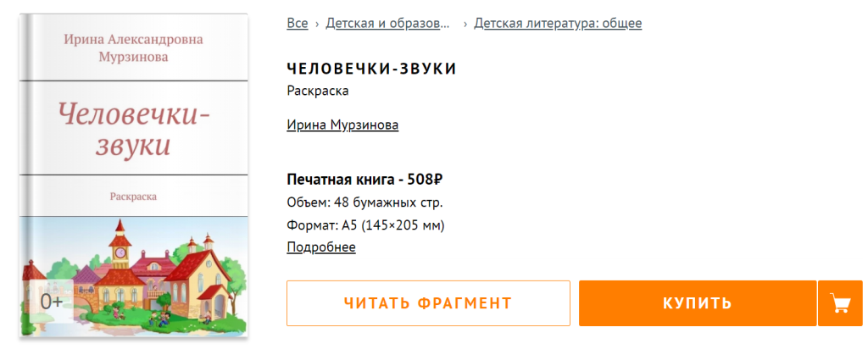
Task: Click the Раскраска subtitle under heading
Action: tap(318, 91)
